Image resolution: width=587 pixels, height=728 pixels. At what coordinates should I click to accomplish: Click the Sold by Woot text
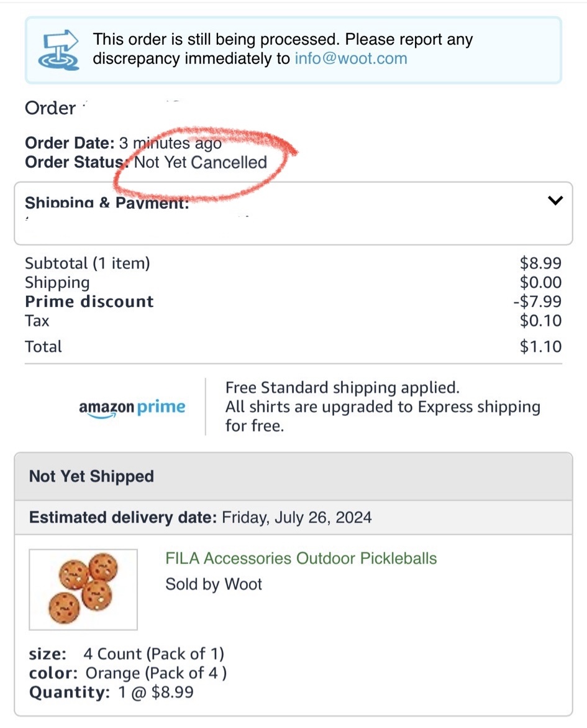click(x=214, y=584)
